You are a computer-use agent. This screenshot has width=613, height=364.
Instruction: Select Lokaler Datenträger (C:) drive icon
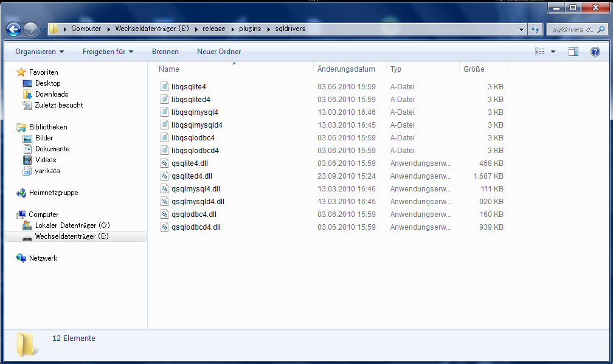[29, 225]
